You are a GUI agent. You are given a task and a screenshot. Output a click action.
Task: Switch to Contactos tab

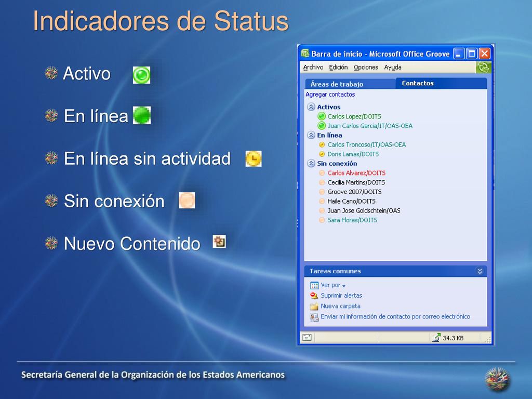click(x=441, y=83)
